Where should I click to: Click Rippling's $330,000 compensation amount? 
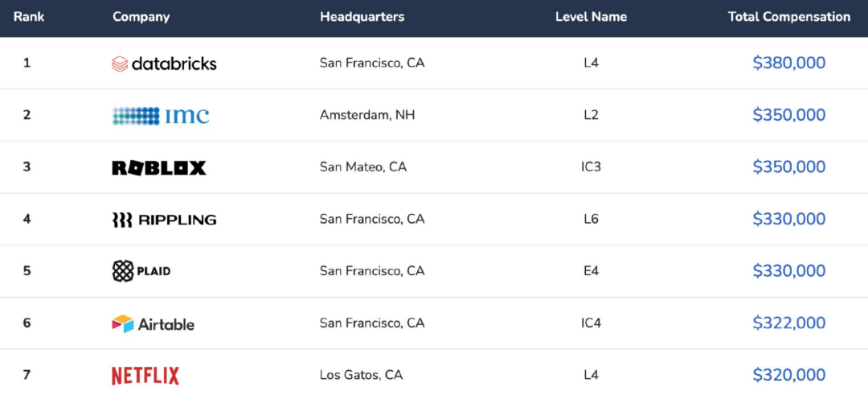point(789,219)
